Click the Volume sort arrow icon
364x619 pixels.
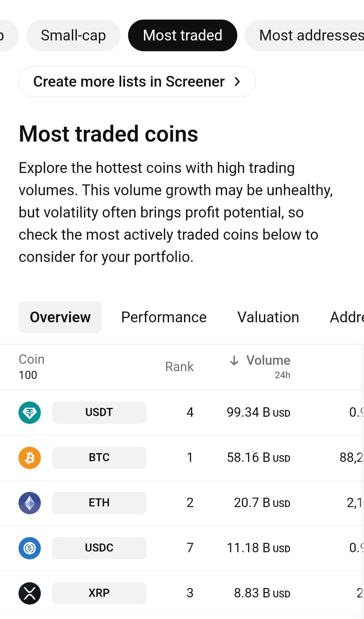point(234,360)
